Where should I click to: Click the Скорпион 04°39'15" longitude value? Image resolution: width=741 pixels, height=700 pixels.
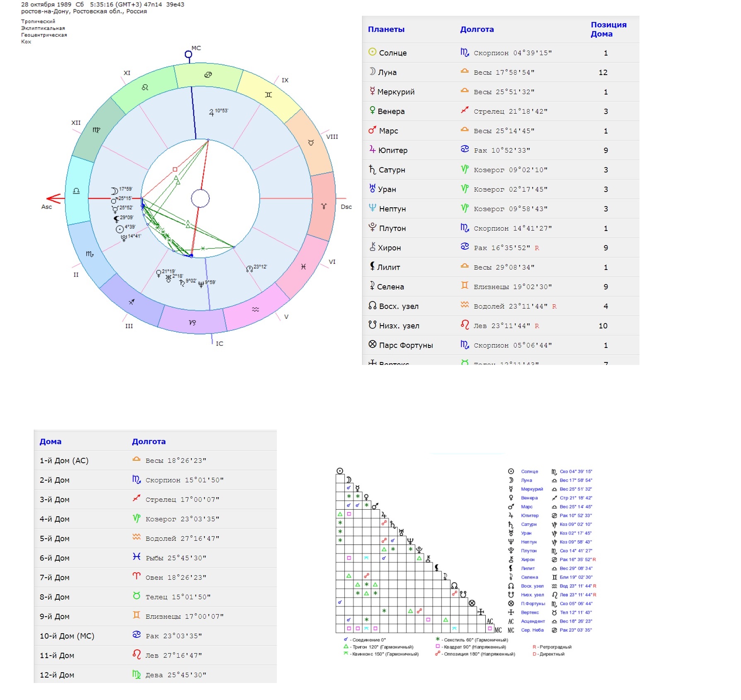point(513,53)
